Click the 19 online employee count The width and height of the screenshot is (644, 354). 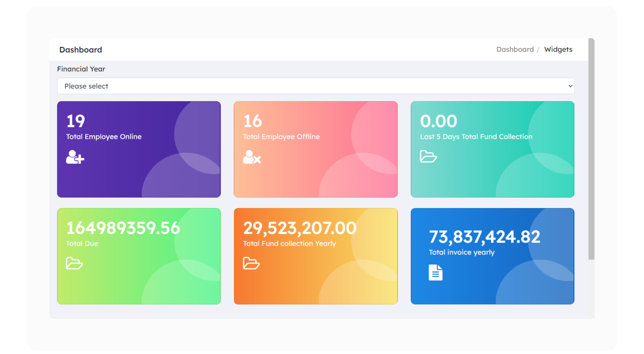[76, 121]
